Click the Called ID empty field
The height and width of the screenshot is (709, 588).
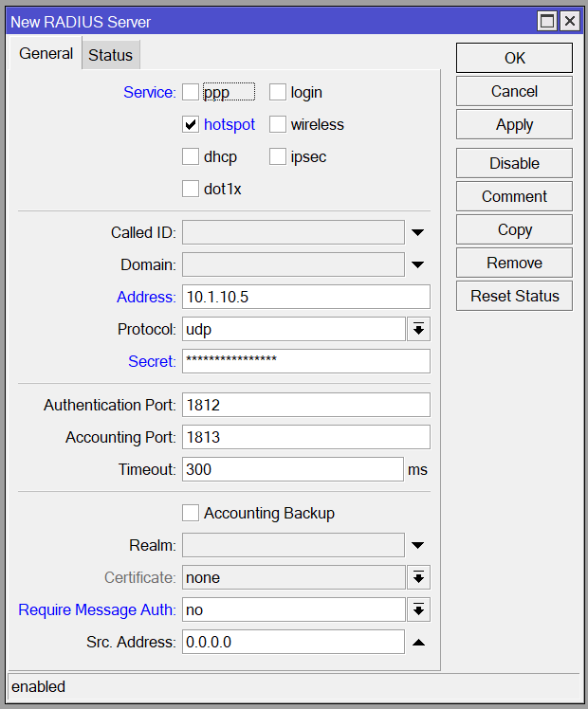coord(293,232)
